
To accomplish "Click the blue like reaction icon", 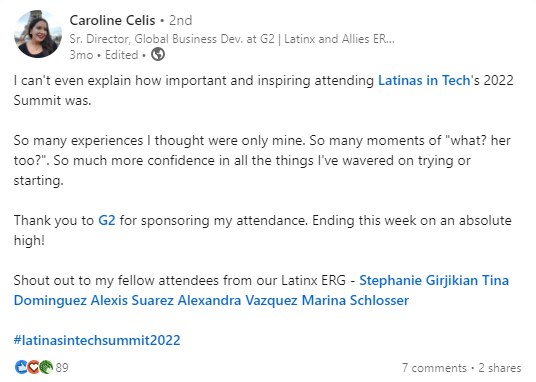I will click(x=21, y=367).
